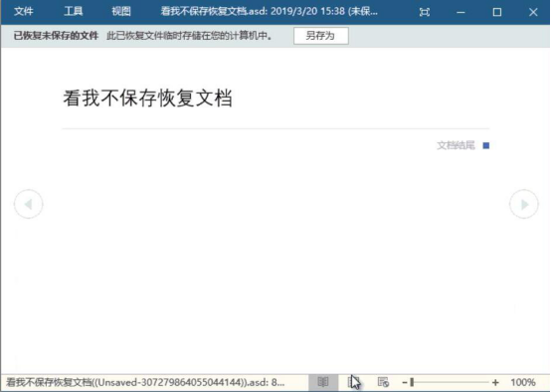Switch to Read Mode view icon
The width and height of the screenshot is (551, 392).
tap(323, 382)
